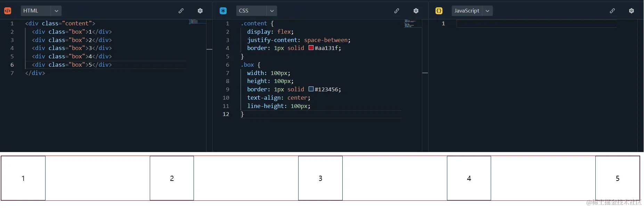Click the opening div class="content" line
The width and height of the screenshot is (644, 208).
tap(60, 23)
